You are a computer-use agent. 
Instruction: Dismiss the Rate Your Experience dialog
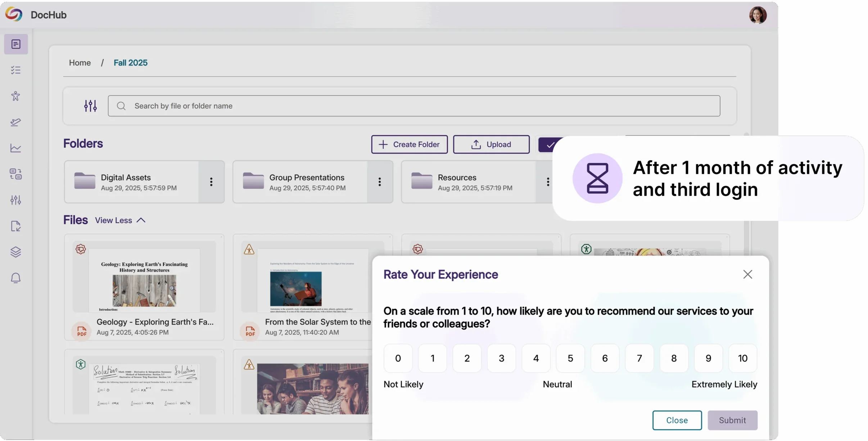tap(747, 274)
